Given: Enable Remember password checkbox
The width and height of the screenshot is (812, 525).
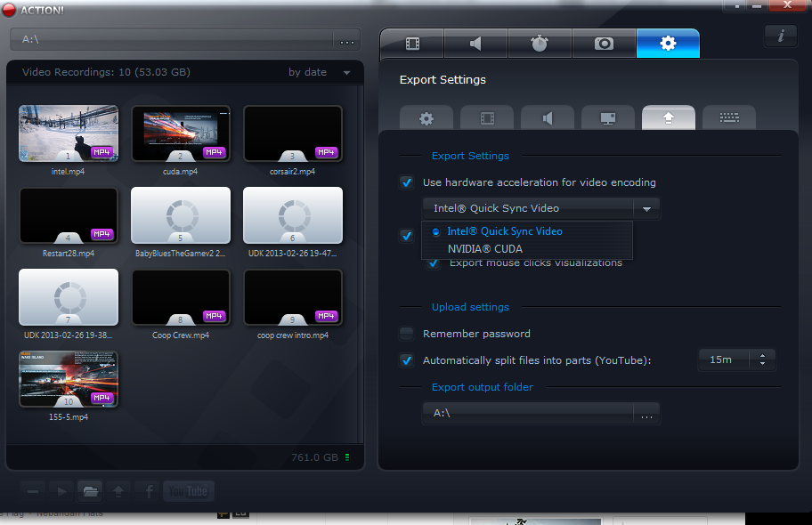Looking at the screenshot, I should click(x=407, y=334).
